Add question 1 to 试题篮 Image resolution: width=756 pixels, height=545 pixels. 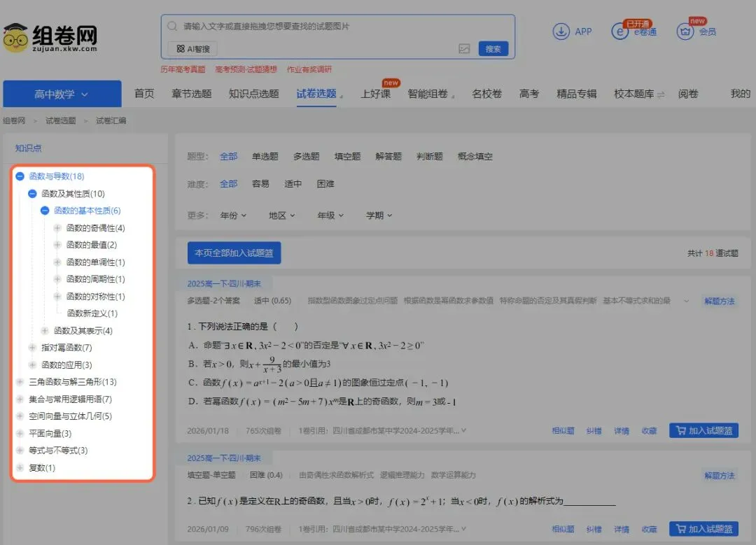704,430
